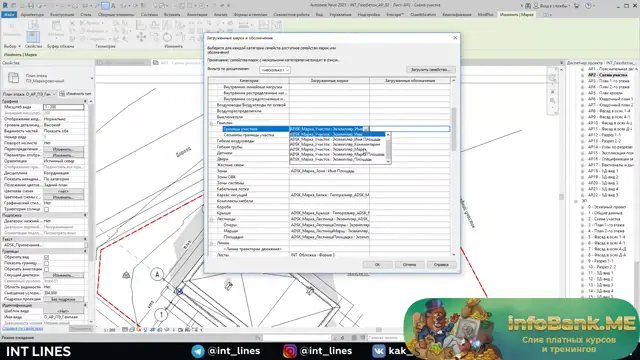Viewport: 640px width, 360px height.
Task: Click the text tool 'A' in quick access toolbar
Action: (x=113, y=6)
